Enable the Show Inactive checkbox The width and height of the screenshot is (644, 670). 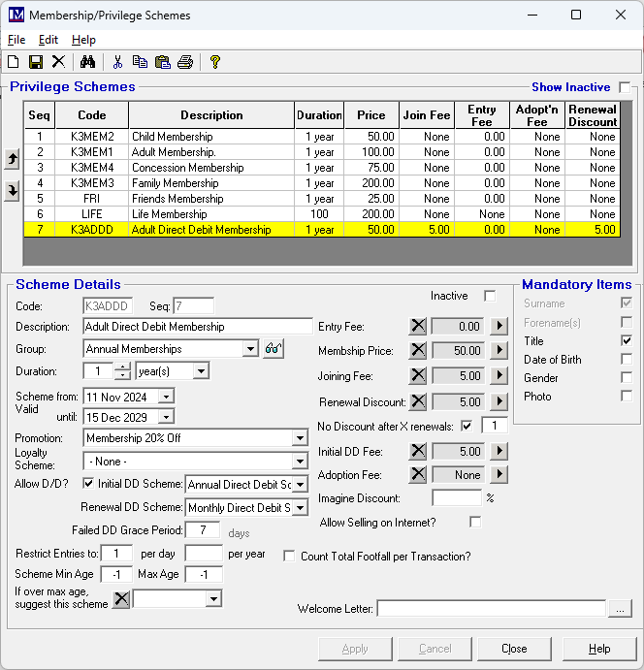(x=625, y=87)
